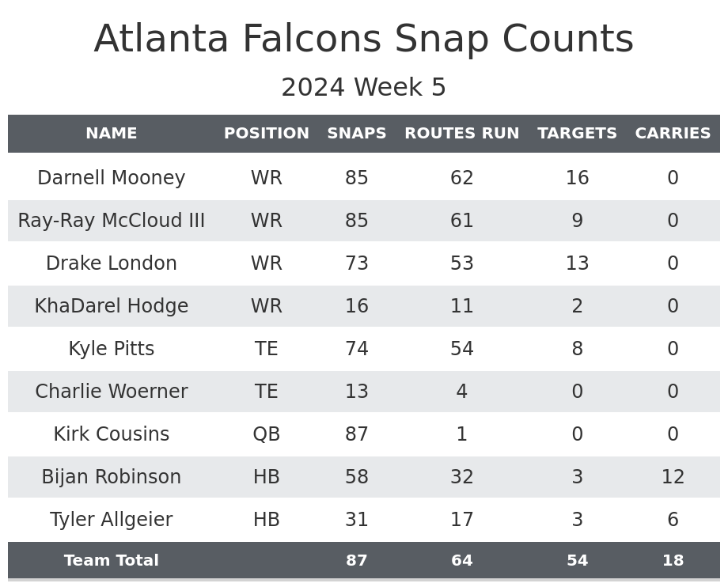
Task: Sort by the POSITION column header
Action: [267, 134]
